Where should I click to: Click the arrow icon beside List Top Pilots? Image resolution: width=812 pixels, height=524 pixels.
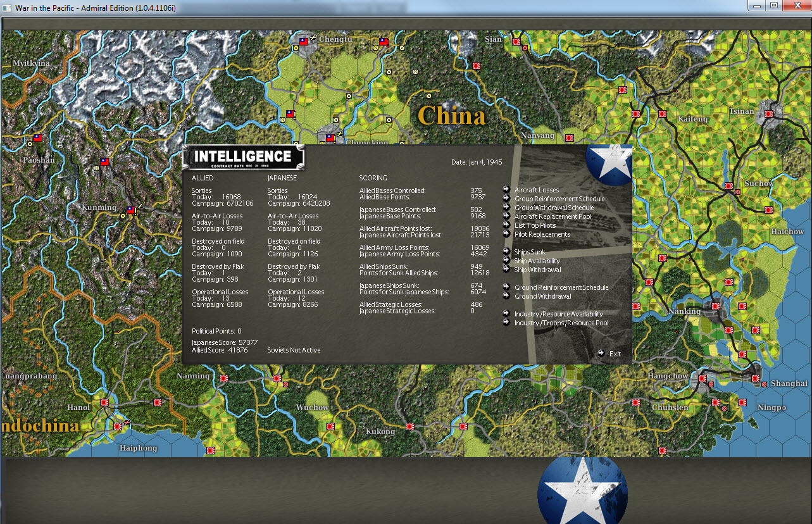(x=506, y=225)
